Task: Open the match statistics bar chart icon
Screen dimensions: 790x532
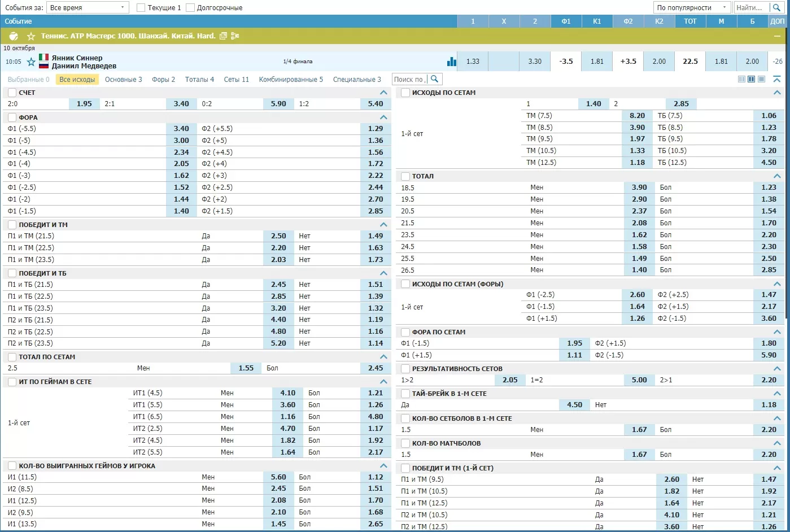Action: [452, 62]
